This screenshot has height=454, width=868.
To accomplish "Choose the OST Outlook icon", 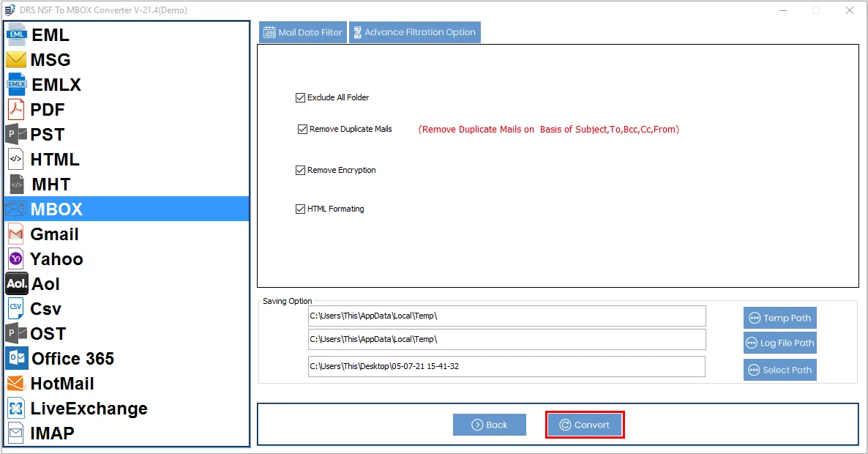I will [x=16, y=333].
